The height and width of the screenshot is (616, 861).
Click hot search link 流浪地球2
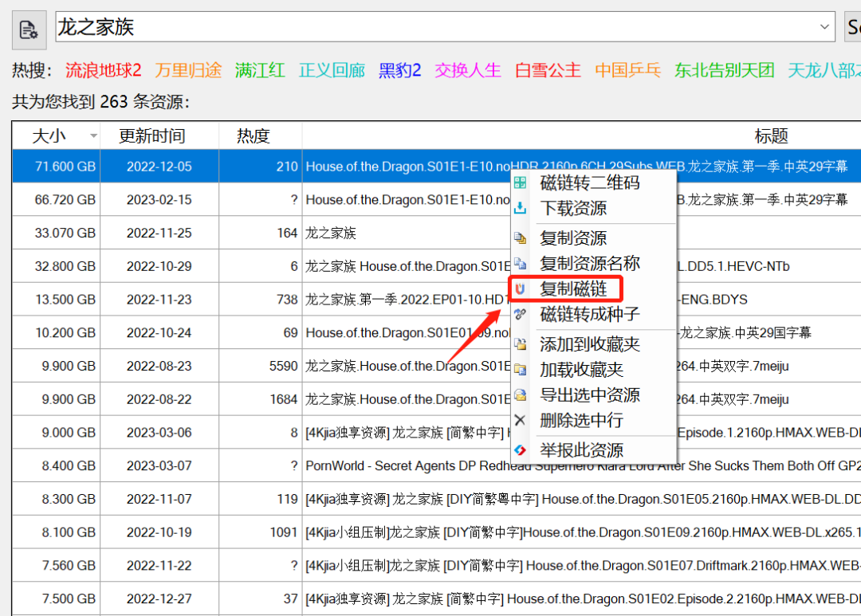103,70
